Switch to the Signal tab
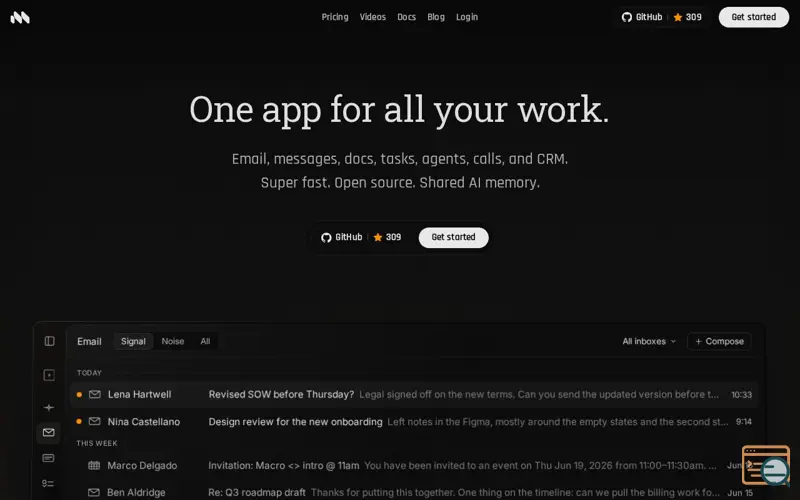 [x=133, y=341]
